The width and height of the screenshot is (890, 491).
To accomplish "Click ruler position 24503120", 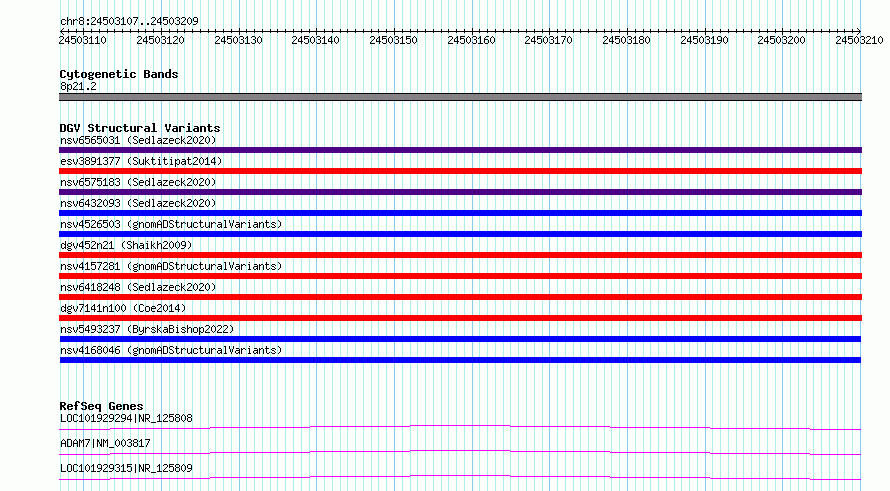I will pyautogui.click(x=161, y=40).
